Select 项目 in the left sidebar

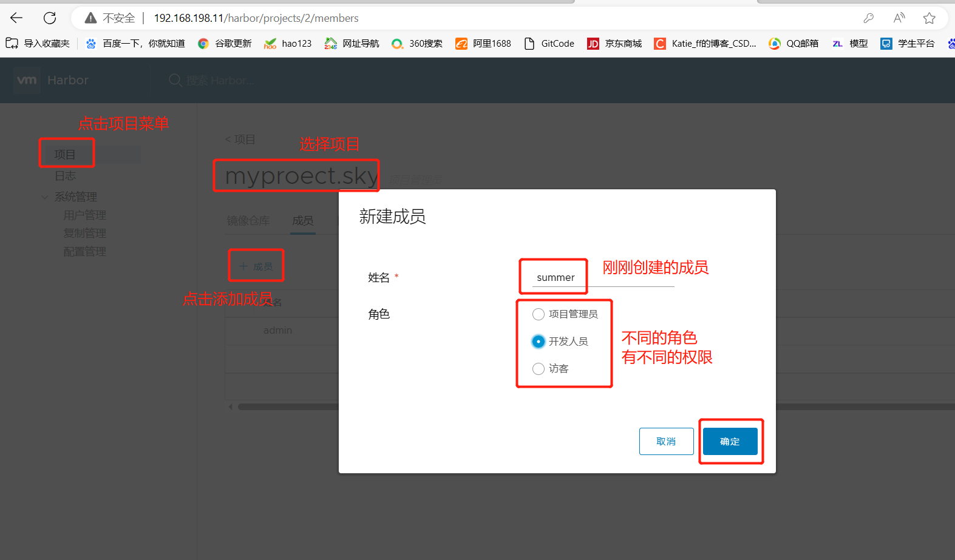(x=65, y=154)
